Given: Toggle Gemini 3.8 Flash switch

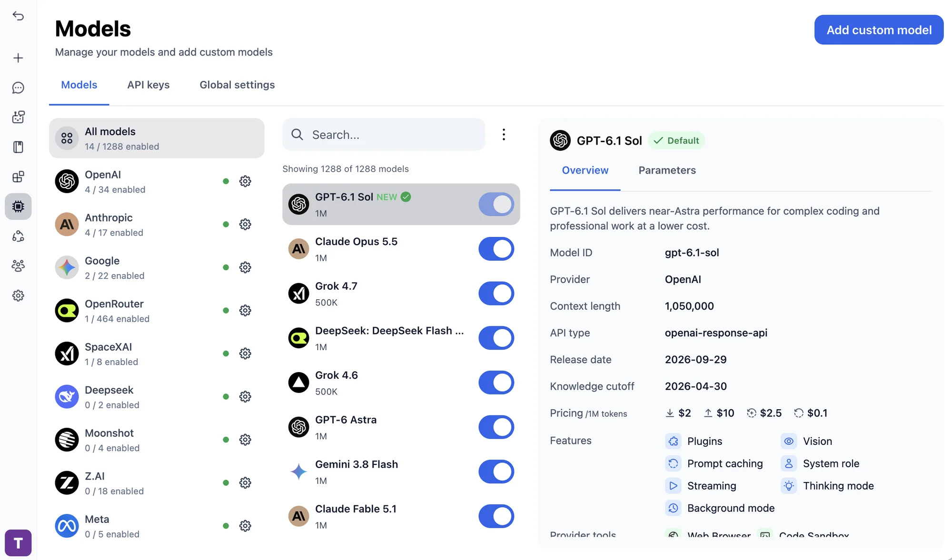Looking at the screenshot, I should pos(496,472).
